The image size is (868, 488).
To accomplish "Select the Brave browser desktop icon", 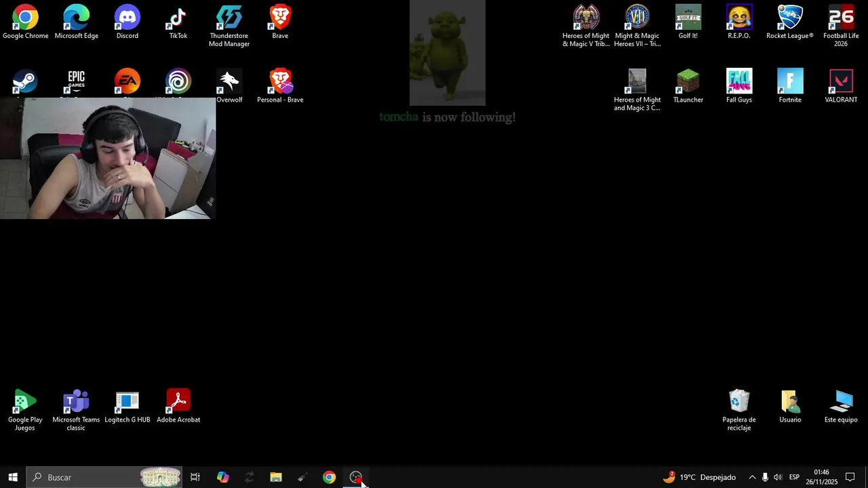I will [x=279, y=22].
